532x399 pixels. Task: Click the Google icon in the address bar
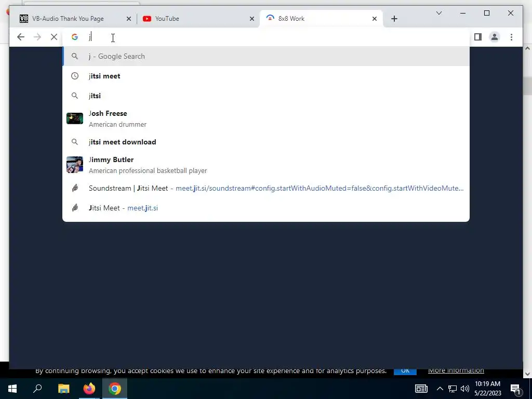(75, 37)
